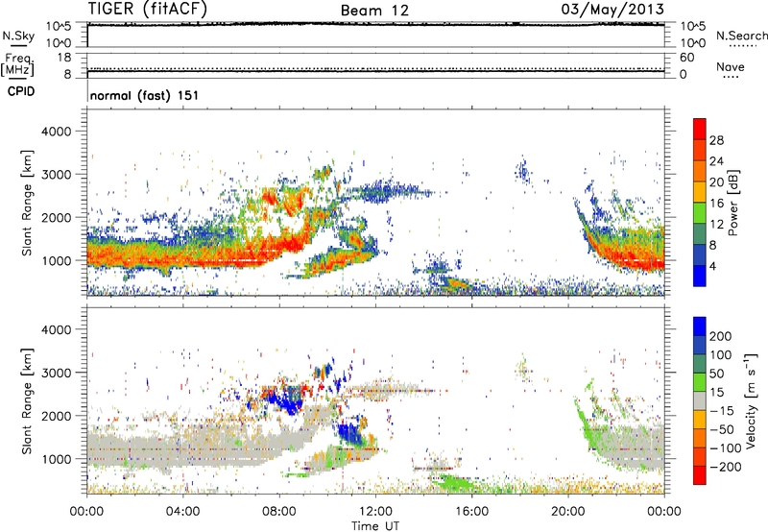Click the right-hand Nave axis value 60
768x532 pixels.
(x=686, y=58)
